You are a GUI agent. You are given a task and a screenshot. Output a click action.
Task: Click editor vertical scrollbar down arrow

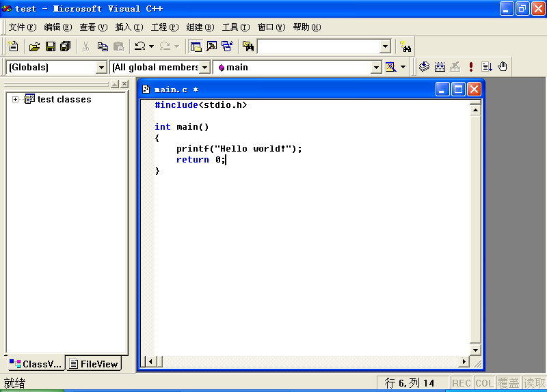point(475,350)
